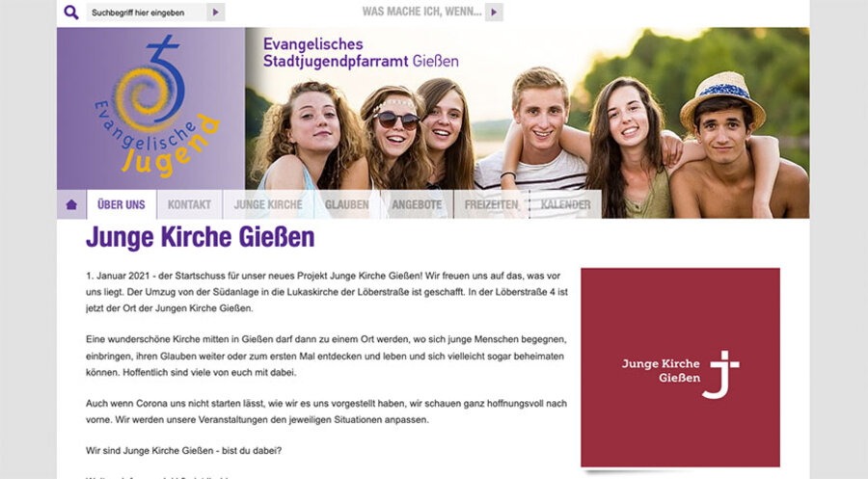Open the home page via house icon

point(71,204)
